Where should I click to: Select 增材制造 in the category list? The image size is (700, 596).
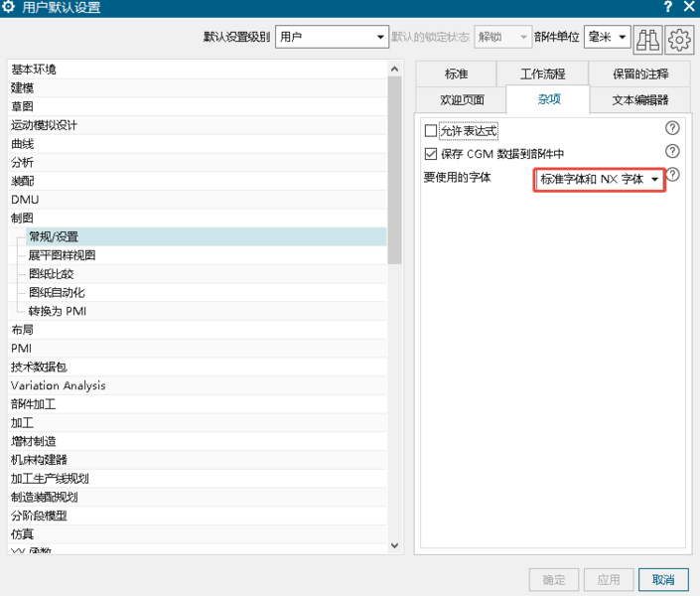198,441
